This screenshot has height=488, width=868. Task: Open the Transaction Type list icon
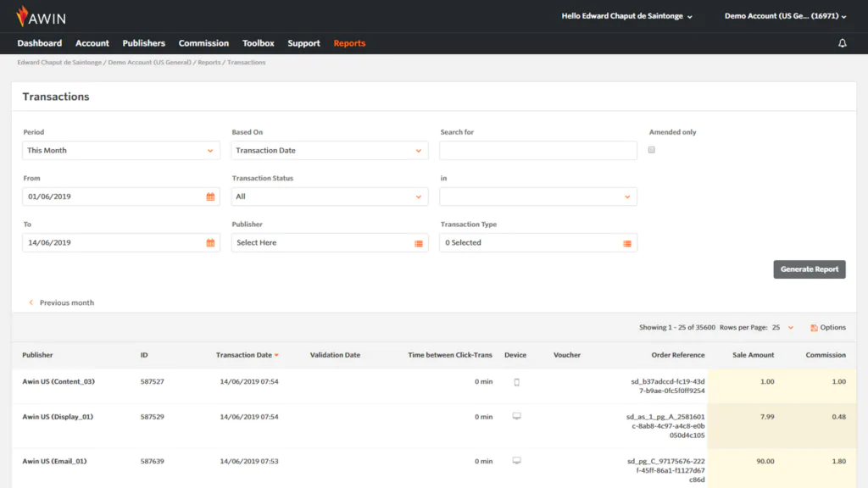click(x=627, y=243)
